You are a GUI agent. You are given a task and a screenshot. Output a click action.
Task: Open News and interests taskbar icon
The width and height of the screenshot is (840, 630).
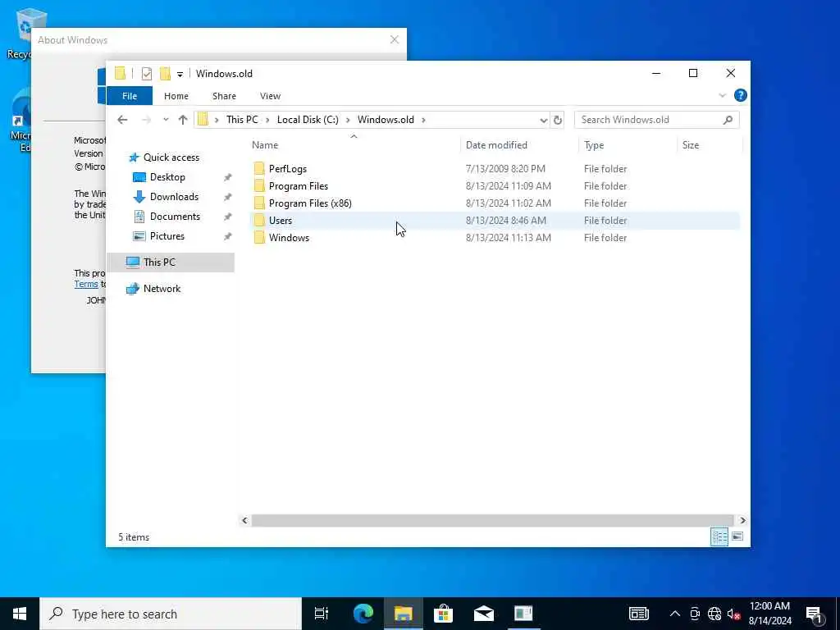638,614
